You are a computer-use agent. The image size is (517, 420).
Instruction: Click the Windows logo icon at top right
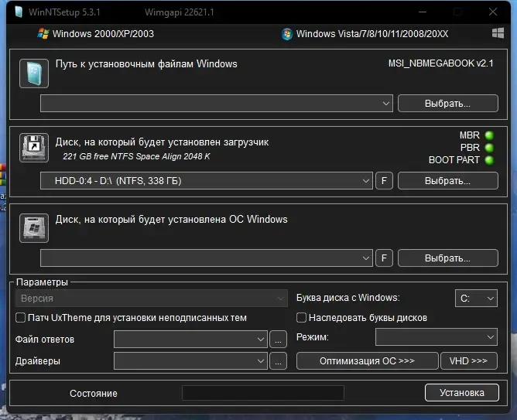(x=498, y=33)
